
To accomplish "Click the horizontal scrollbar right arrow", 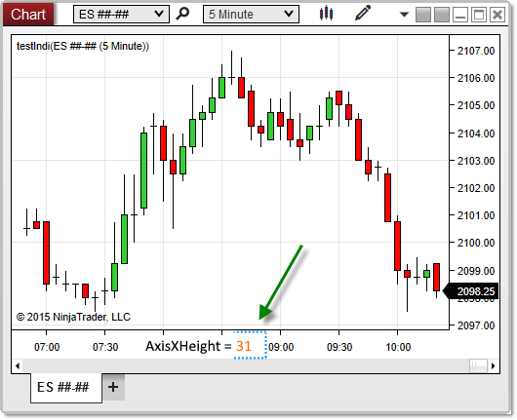I will [494, 365].
